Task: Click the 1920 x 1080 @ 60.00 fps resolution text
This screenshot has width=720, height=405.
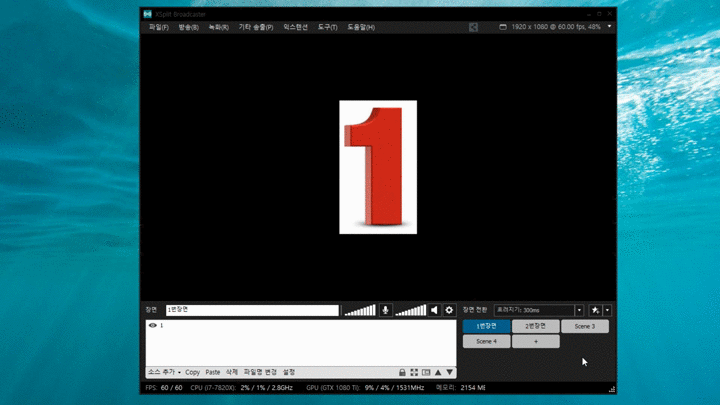Action: click(556, 27)
